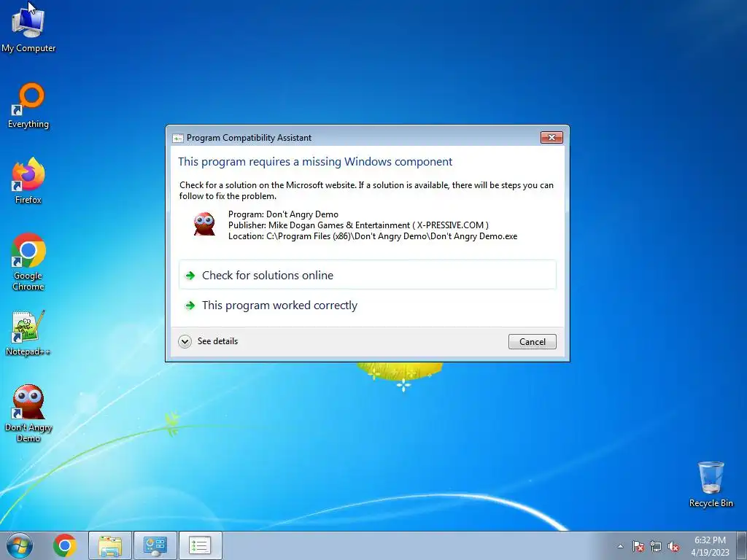This screenshot has height=560, width=747.
Task: Expand See details in the dialog
Action: click(208, 341)
